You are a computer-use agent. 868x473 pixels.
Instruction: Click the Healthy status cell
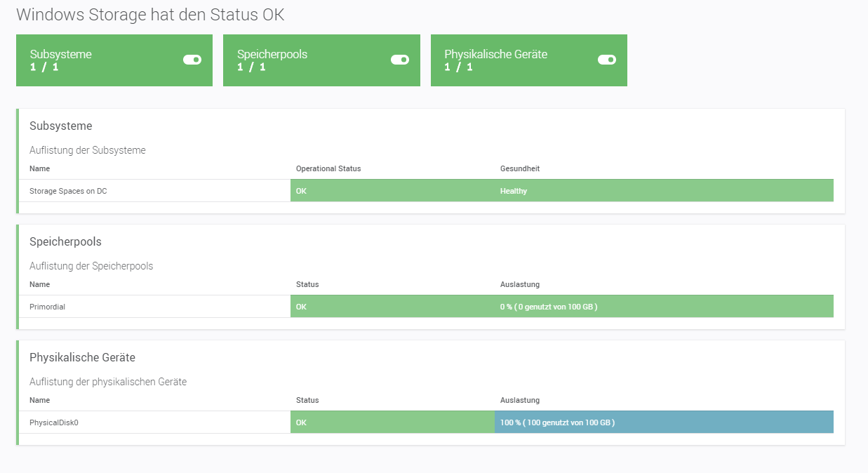pyautogui.click(x=663, y=191)
